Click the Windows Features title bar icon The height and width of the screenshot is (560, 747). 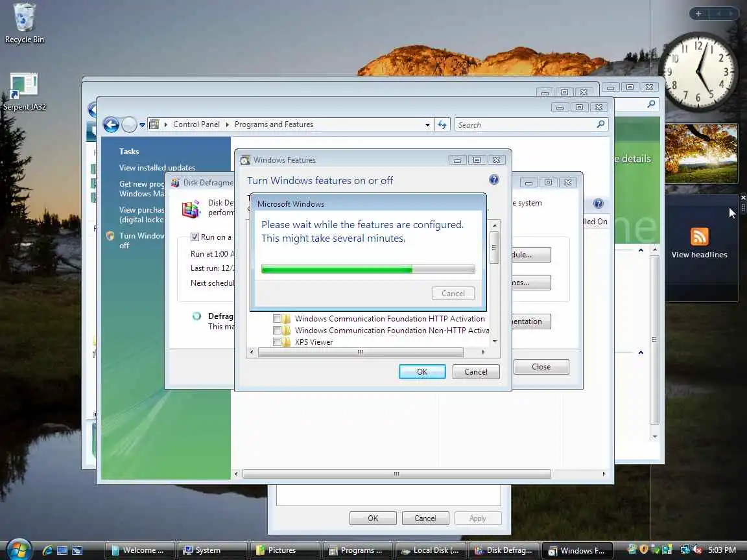(x=245, y=160)
